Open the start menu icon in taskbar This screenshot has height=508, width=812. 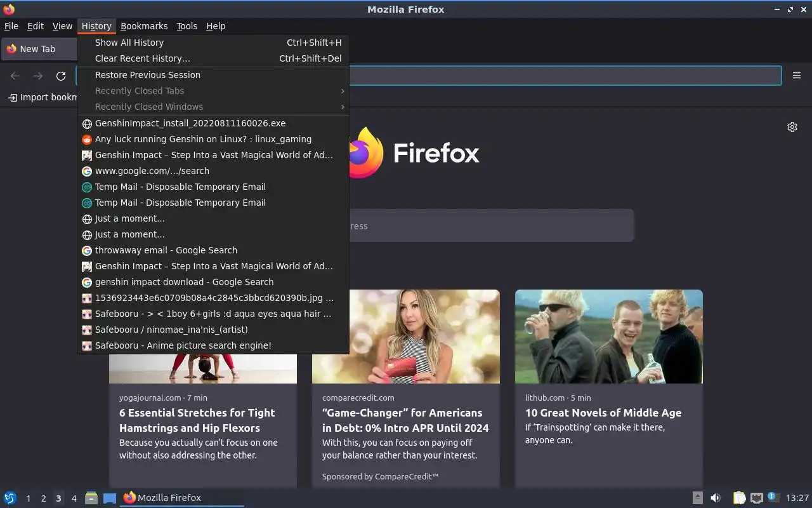10,498
